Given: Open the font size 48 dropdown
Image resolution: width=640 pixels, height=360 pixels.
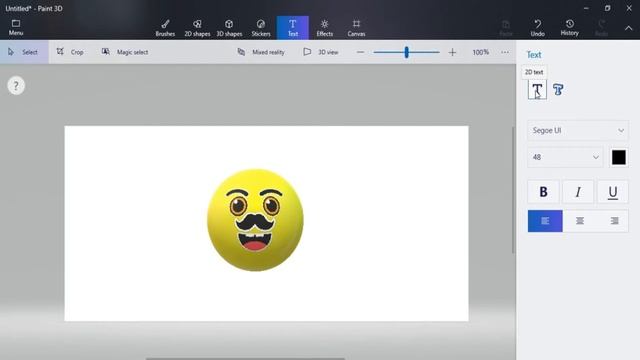Looking at the screenshot, I should 565,157.
